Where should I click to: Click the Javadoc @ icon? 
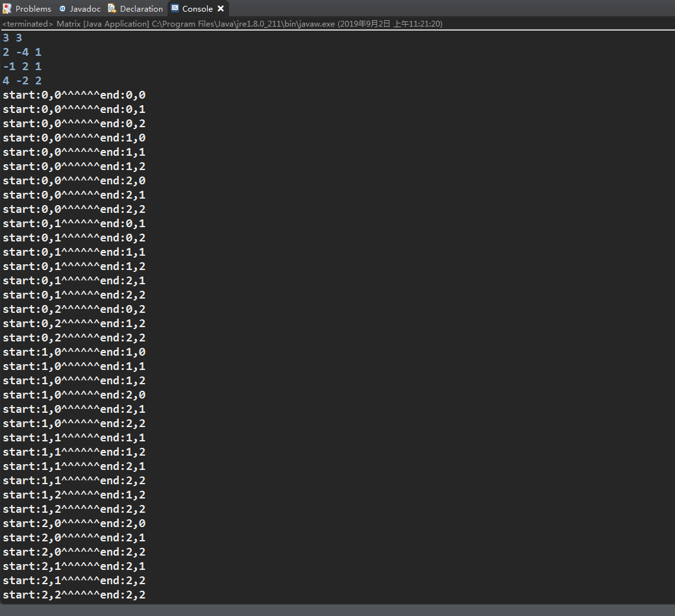click(62, 8)
